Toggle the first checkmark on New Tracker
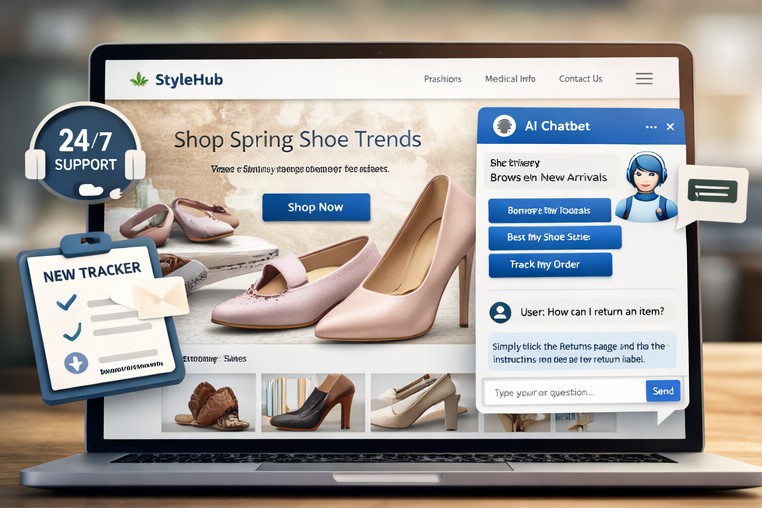Viewport: 762px width, 508px height. point(67,300)
